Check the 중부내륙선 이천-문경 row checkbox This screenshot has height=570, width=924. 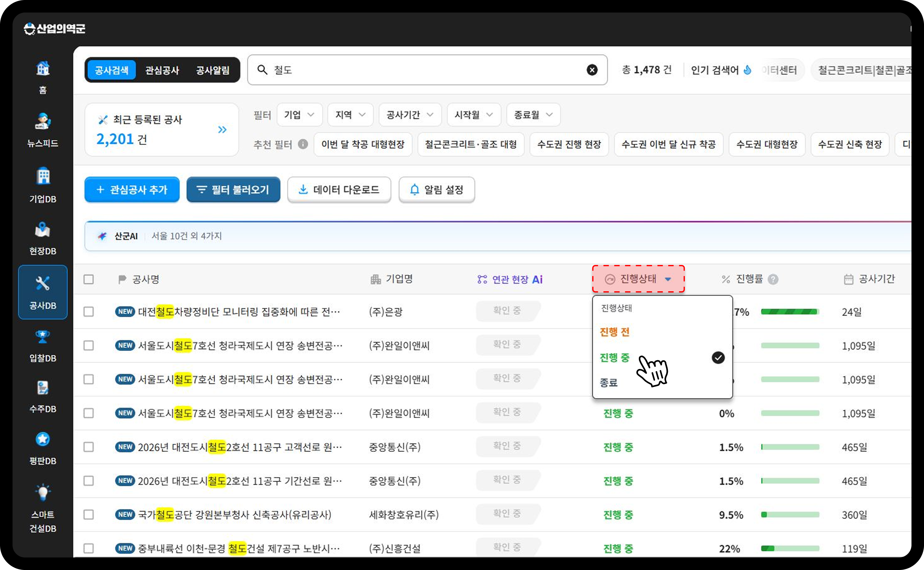click(x=89, y=548)
